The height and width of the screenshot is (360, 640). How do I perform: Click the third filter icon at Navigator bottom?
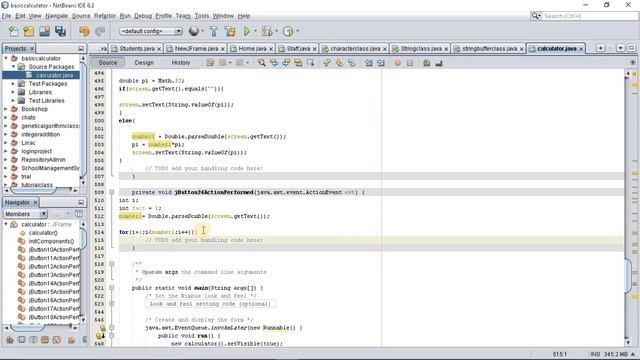[x=33, y=340]
